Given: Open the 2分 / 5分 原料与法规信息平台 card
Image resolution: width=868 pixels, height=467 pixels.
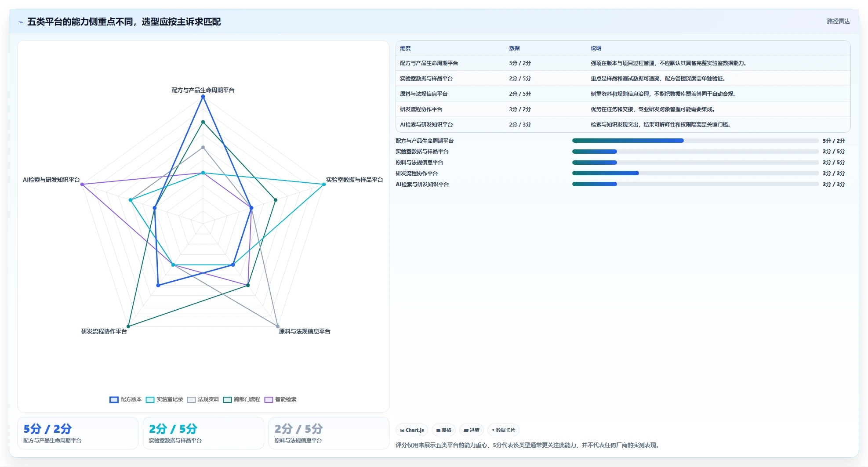Looking at the screenshot, I should click(x=329, y=433).
